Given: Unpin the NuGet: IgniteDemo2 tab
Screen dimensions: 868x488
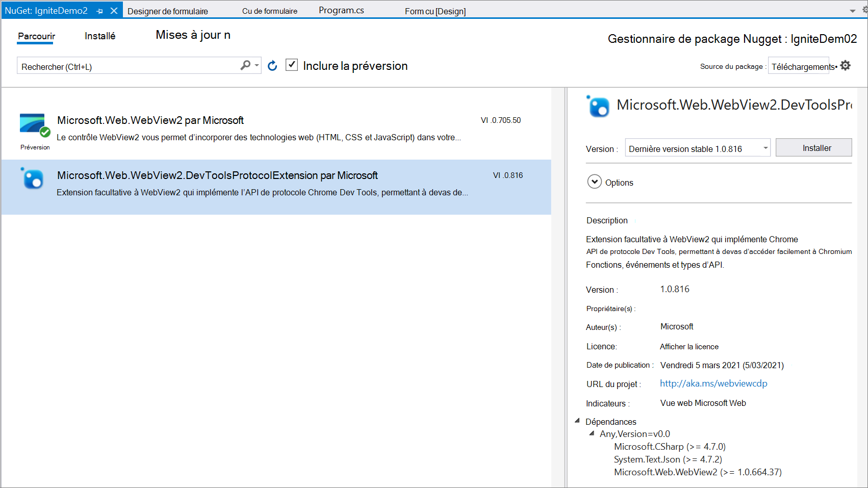Looking at the screenshot, I should 100,9.
